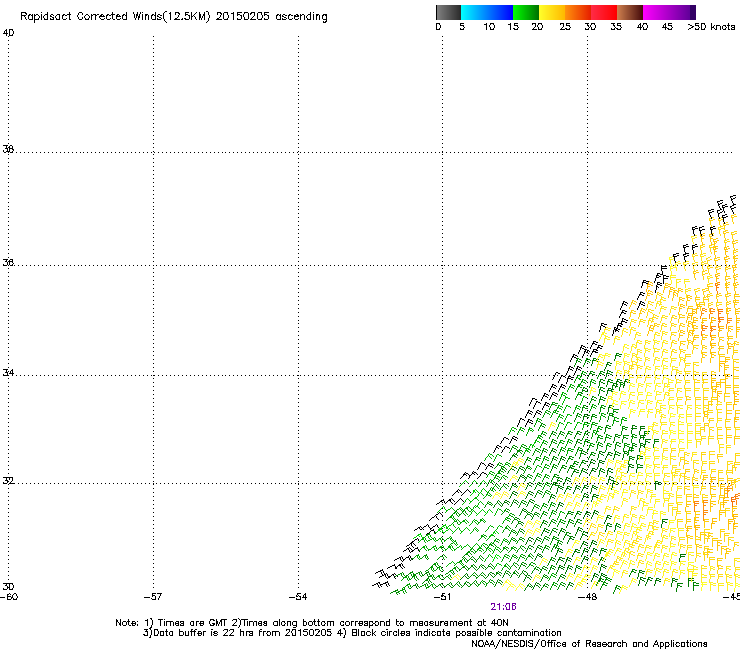Click longitude axis label '-60'
This screenshot has width=740, height=650.
coord(9,597)
